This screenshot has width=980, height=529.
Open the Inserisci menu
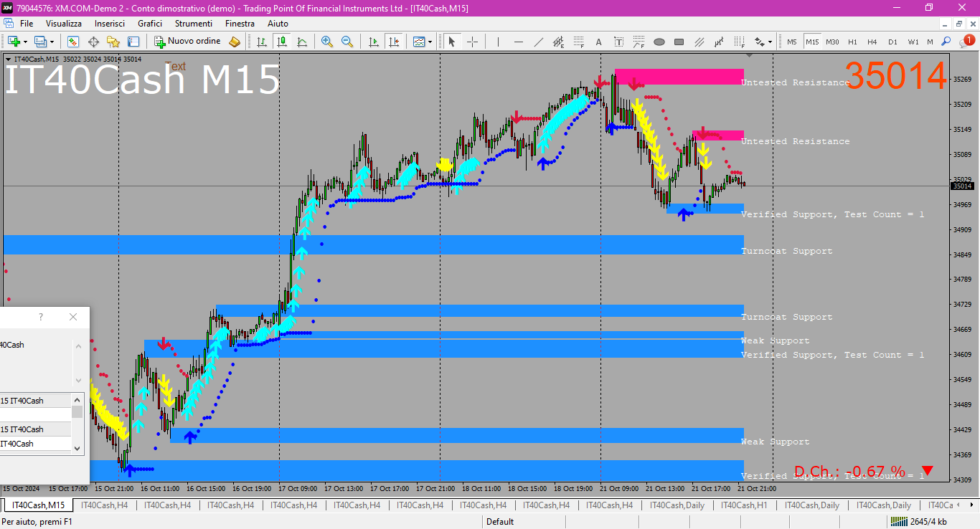click(x=110, y=24)
